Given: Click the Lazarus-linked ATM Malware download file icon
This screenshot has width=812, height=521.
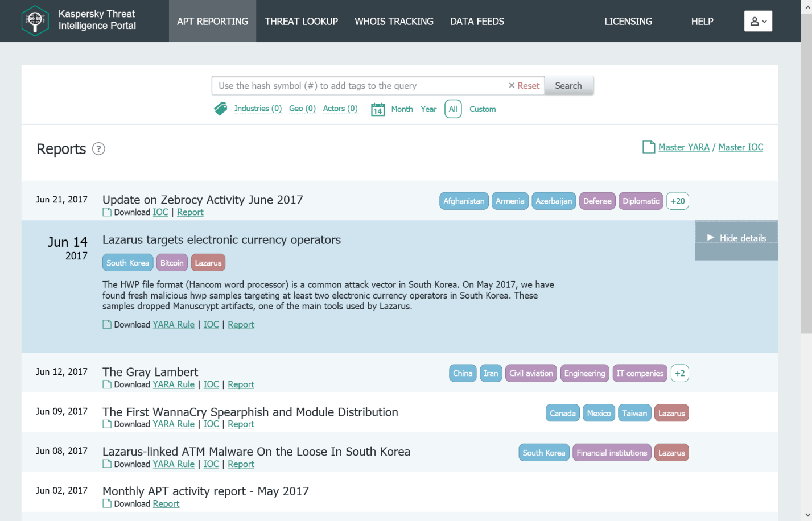Looking at the screenshot, I should (x=107, y=464).
